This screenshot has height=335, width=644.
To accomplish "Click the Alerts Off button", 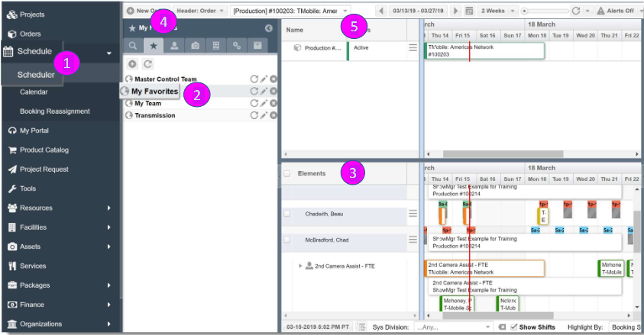I will [615, 11].
